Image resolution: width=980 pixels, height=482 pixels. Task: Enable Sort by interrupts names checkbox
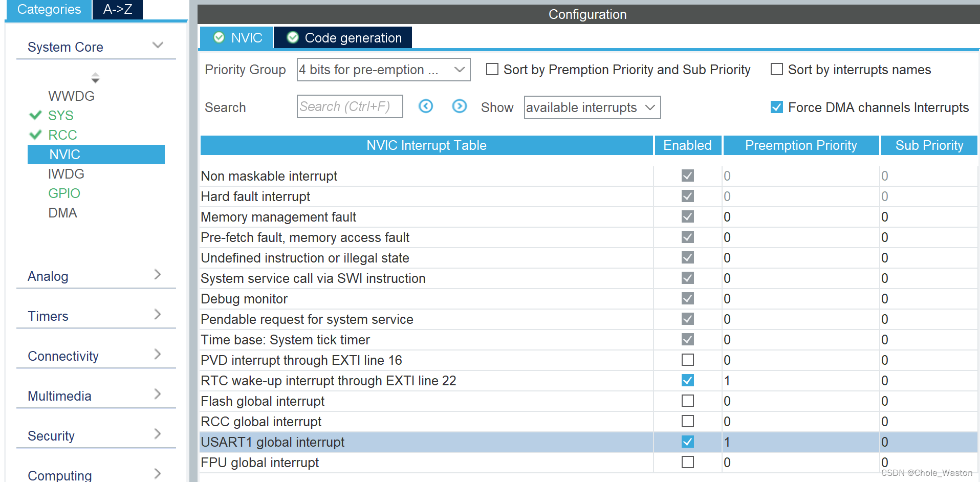coord(777,69)
